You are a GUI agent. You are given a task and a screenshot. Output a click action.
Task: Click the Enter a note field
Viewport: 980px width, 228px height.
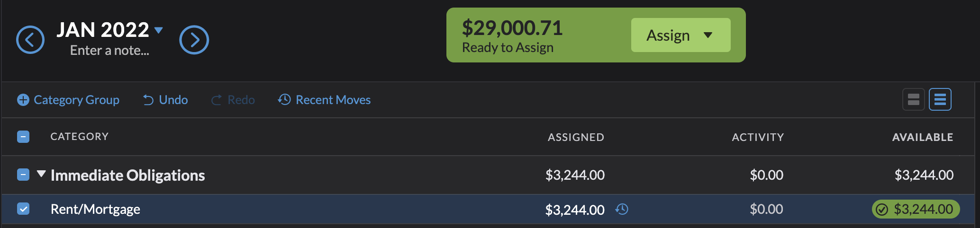click(109, 51)
